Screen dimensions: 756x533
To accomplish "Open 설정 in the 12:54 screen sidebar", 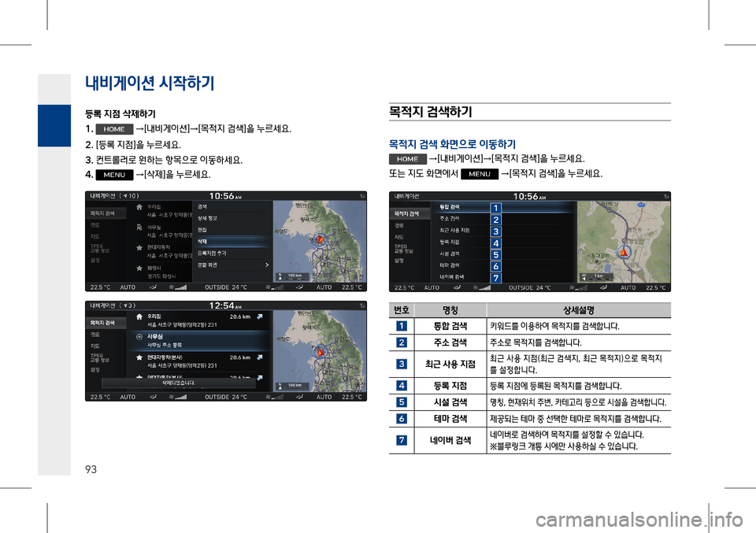I will (x=95, y=370).
